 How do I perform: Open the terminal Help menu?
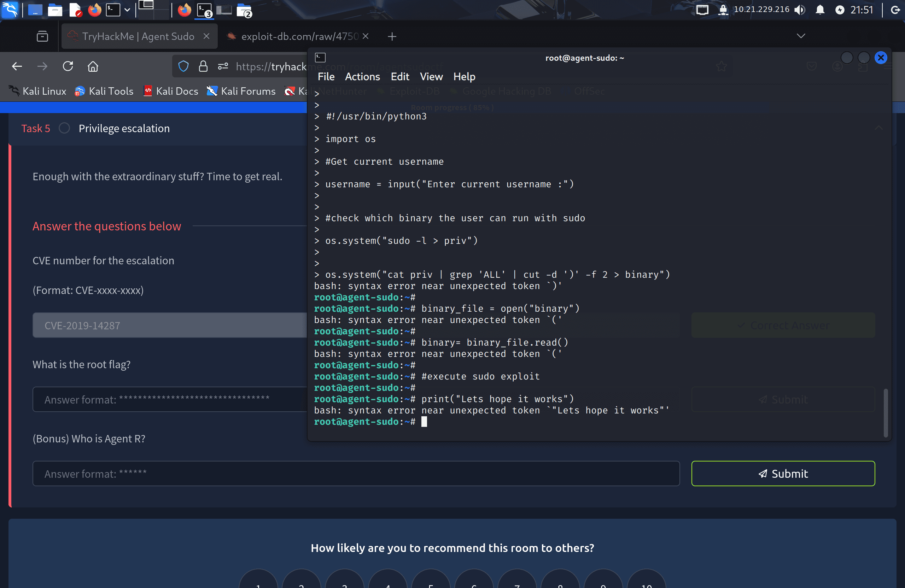coord(464,77)
